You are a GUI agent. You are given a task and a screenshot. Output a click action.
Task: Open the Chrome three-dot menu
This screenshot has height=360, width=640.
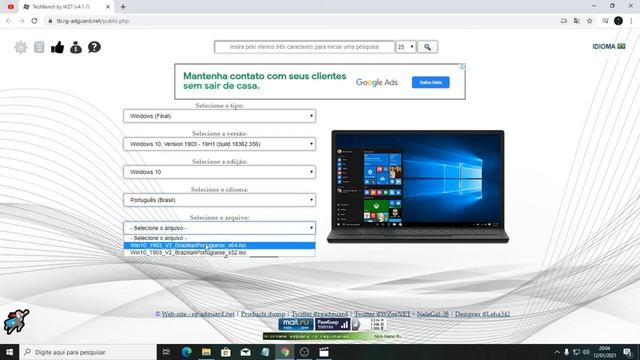[x=631, y=21]
